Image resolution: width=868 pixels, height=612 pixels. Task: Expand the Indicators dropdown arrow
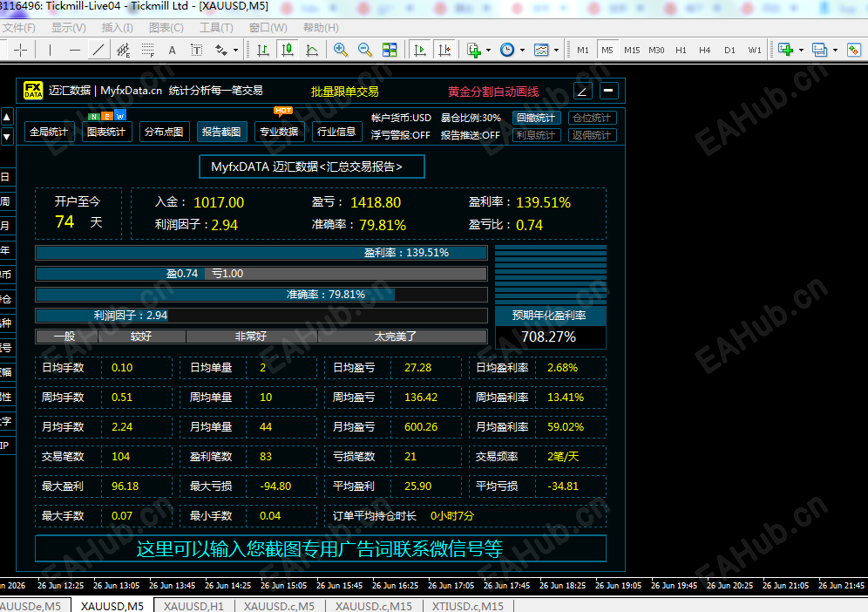[x=488, y=51]
